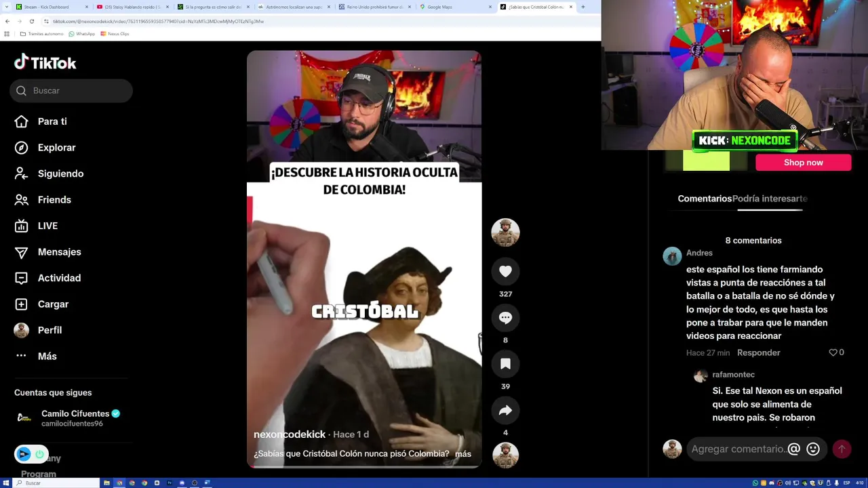The image size is (868, 488).
Task: Click Responder under Andres comment
Action: (759, 352)
